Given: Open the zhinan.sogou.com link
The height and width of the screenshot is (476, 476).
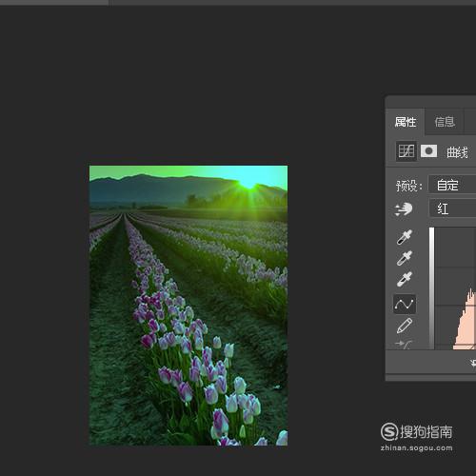Looking at the screenshot, I should click(417, 448).
